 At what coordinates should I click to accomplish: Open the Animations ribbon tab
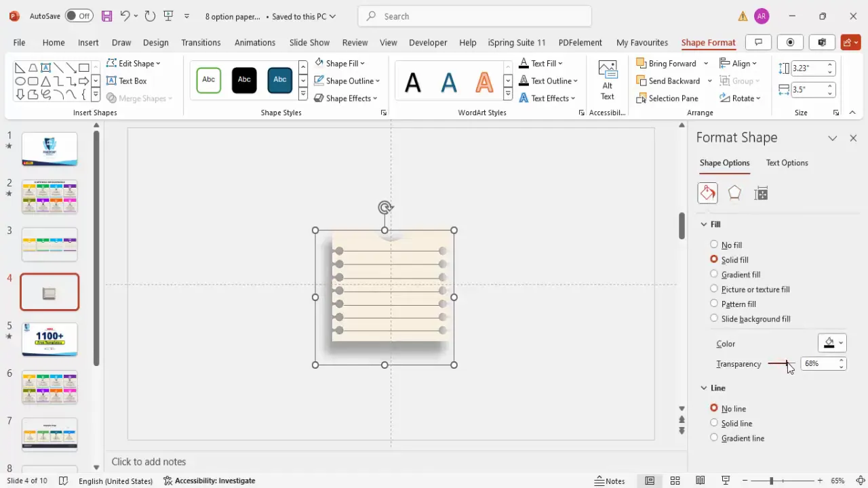point(255,42)
